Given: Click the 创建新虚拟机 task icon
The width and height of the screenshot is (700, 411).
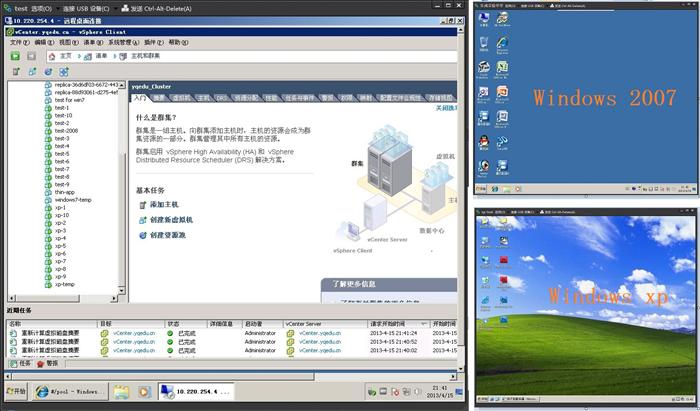Looking at the screenshot, I should tap(143, 220).
